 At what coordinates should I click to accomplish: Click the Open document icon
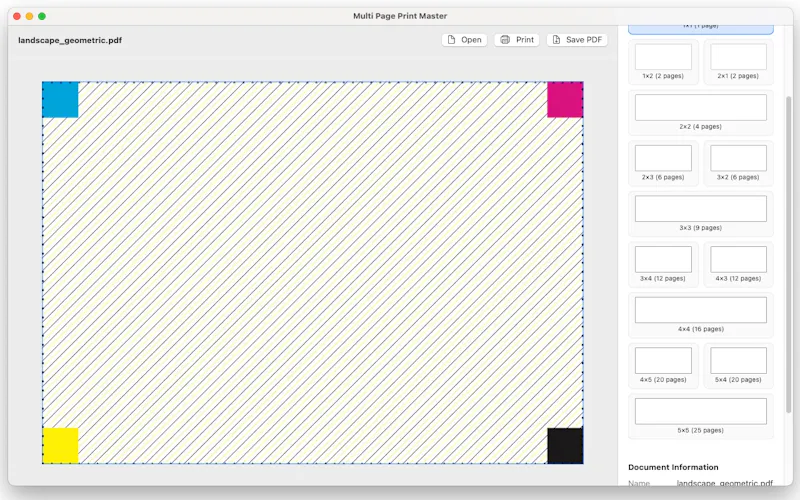pos(451,40)
